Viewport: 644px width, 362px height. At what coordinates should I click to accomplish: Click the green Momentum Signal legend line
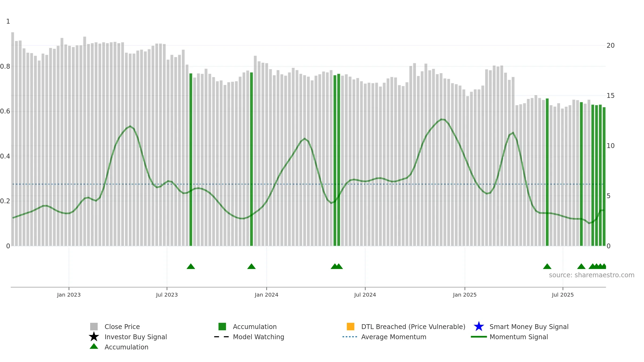pyautogui.click(x=479, y=337)
